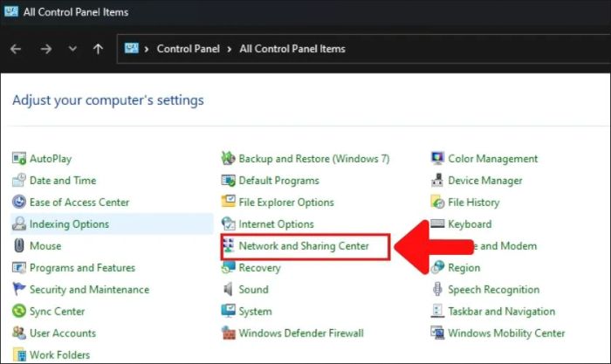Open the Internet Options link
The height and width of the screenshot is (364, 611).
[276, 224]
